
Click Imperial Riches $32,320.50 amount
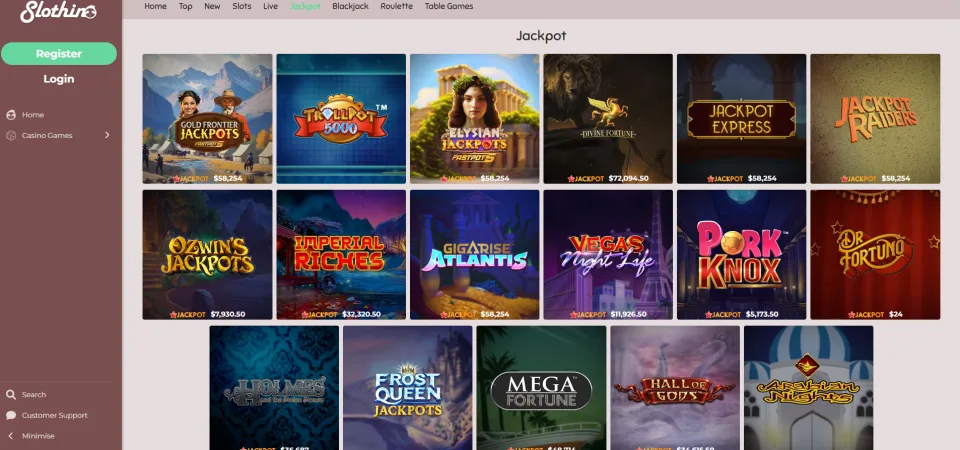click(x=362, y=315)
